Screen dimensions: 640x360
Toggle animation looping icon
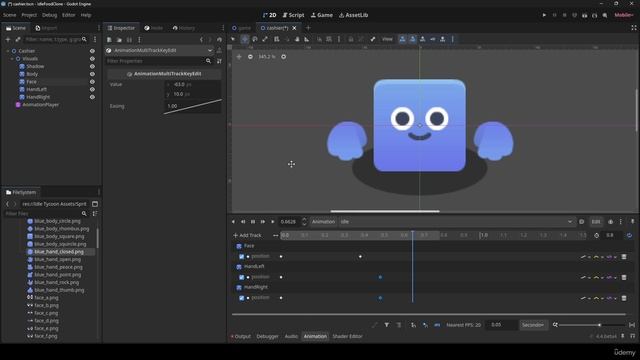629,236
